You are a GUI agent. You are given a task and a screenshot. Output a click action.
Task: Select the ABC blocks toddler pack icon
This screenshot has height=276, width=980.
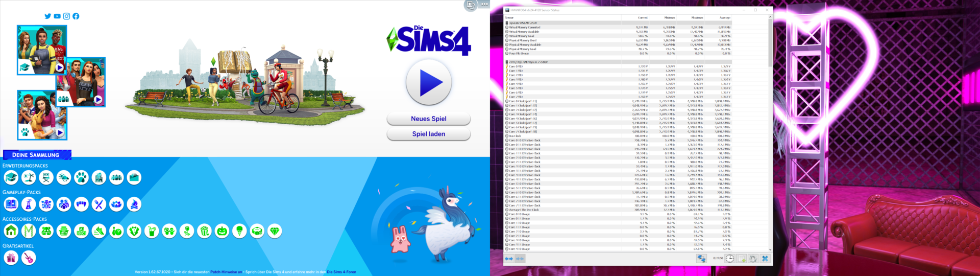81,231
